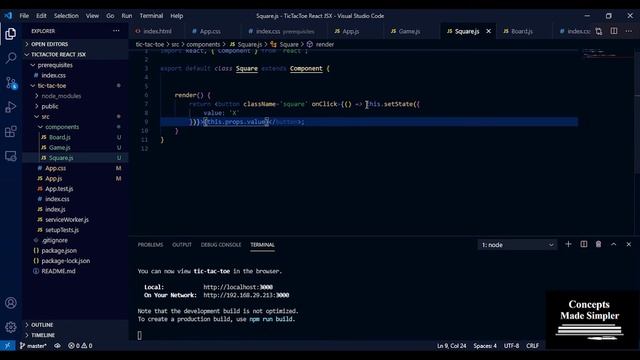Image resolution: width=640 pixels, height=360 pixels.
Task: Open Explorer more actions ellipsis
Action: click(x=116, y=31)
